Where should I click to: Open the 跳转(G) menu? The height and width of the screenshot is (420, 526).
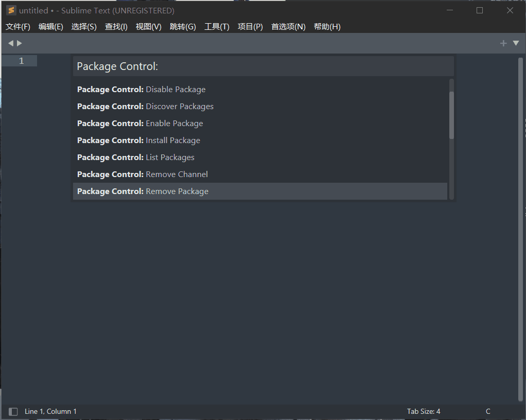tap(183, 27)
